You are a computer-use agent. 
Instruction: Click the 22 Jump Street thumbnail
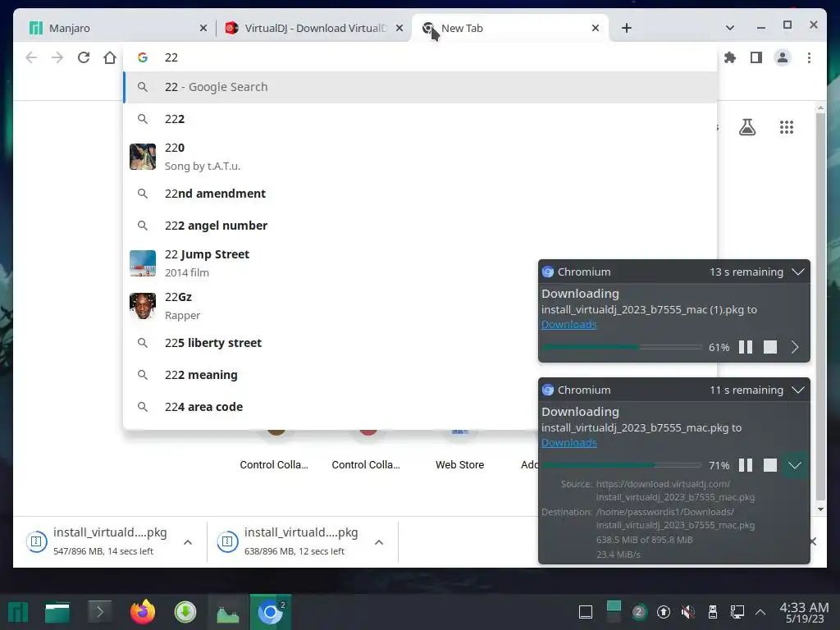click(143, 263)
